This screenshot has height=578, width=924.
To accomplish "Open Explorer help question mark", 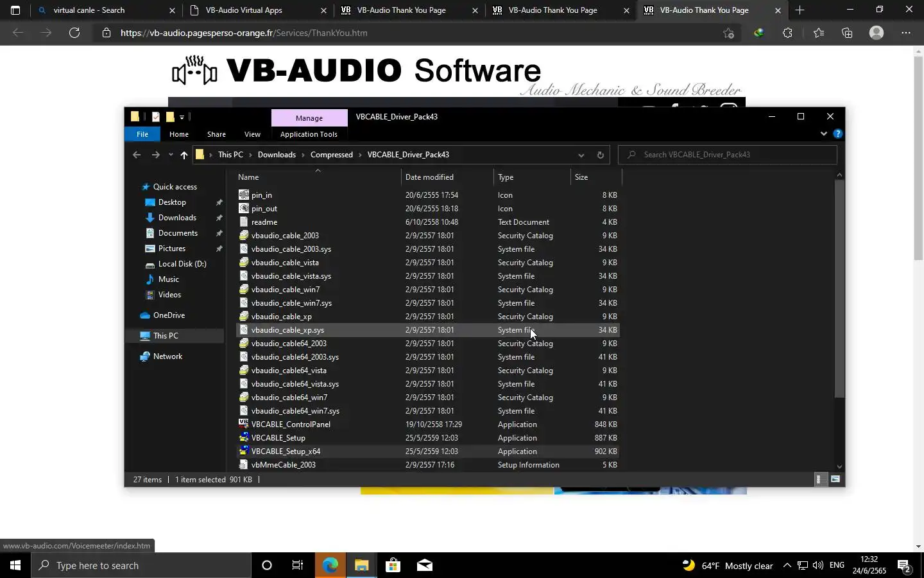I will [x=837, y=134].
